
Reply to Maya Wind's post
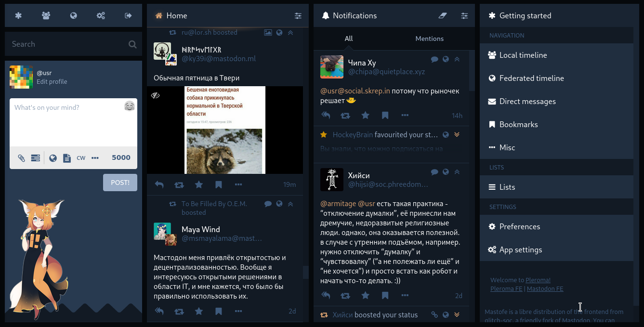159,312
